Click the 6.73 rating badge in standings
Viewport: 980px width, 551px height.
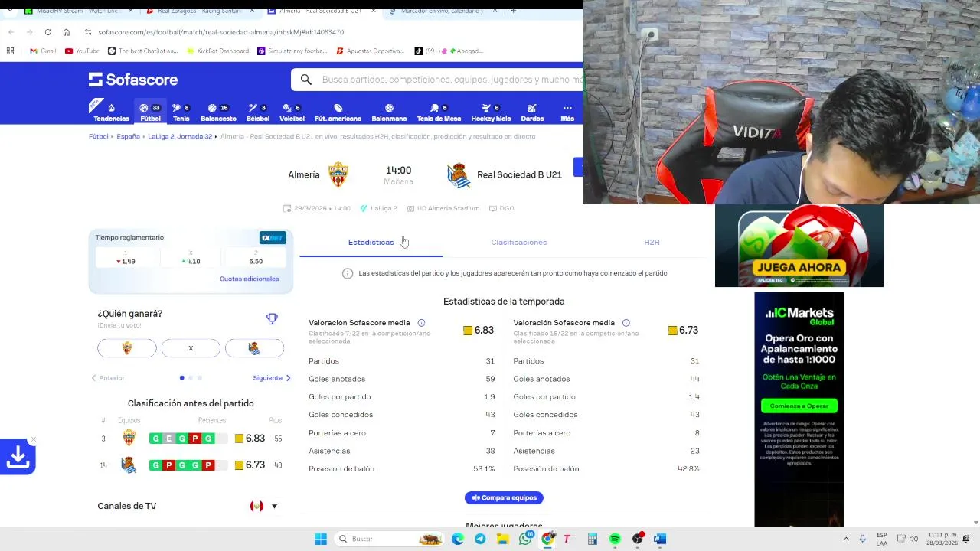pos(250,465)
